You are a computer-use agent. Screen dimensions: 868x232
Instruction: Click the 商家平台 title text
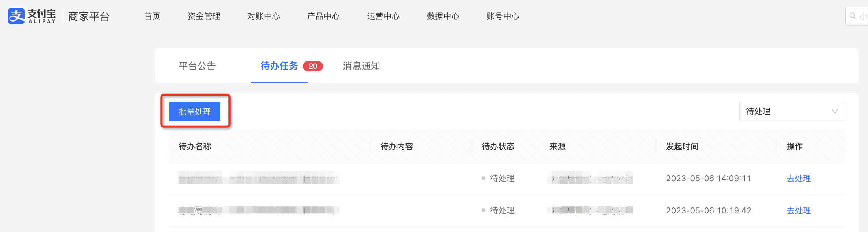(89, 16)
